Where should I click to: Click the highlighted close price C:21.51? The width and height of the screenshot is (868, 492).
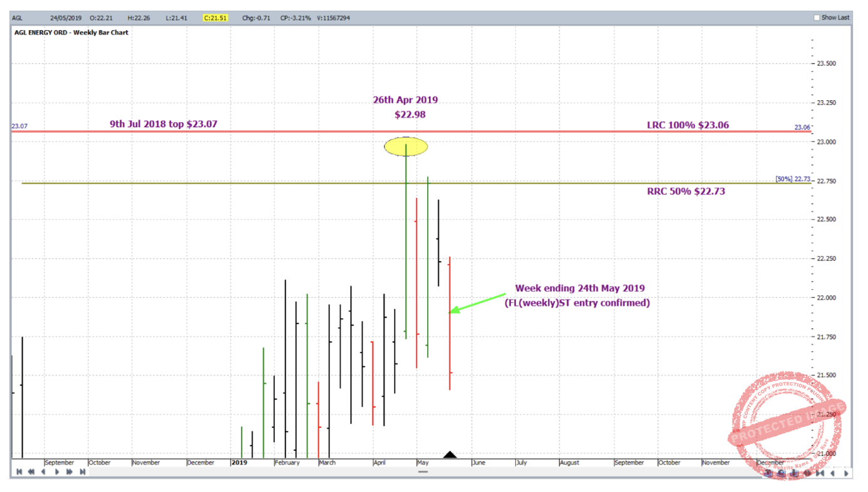click(215, 18)
